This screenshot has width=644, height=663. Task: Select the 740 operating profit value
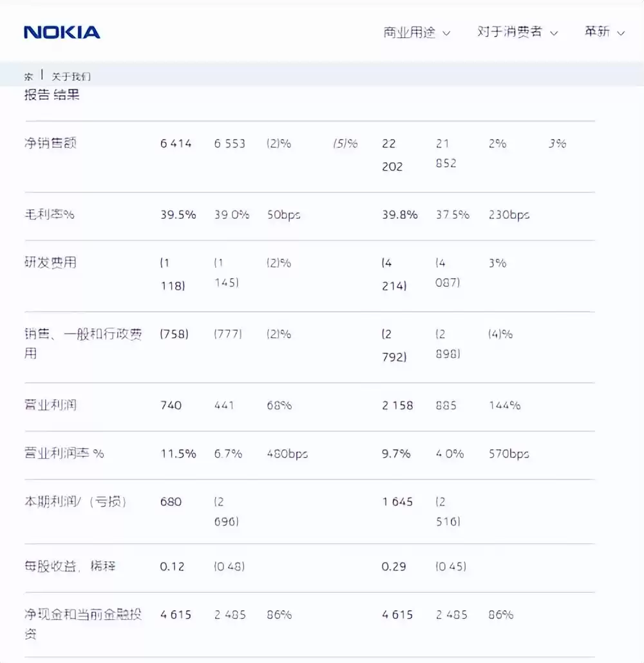(x=171, y=405)
